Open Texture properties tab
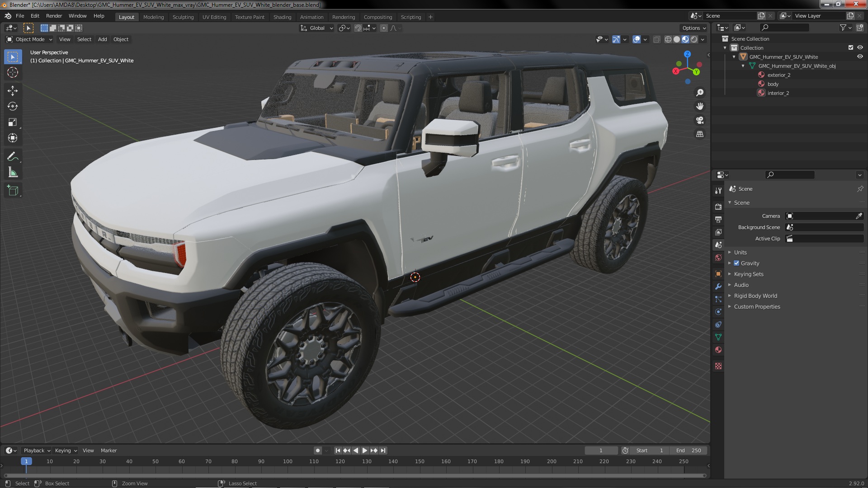 pyautogui.click(x=718, y=366)
